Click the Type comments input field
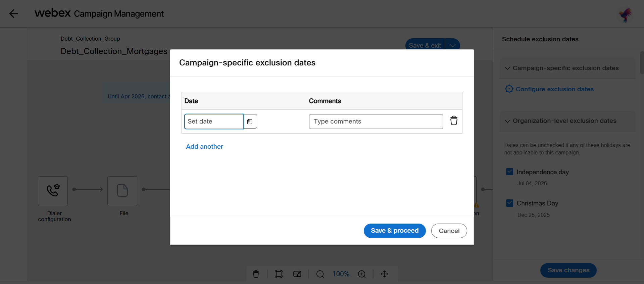This screenshot has height=284, width=644. pyautogui.click(x=376, y=122)
